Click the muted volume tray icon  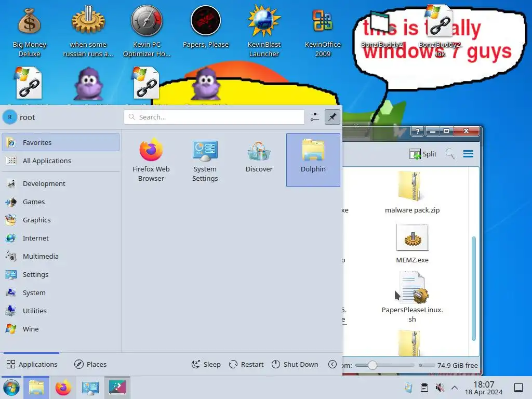click(x=440, y=388)
